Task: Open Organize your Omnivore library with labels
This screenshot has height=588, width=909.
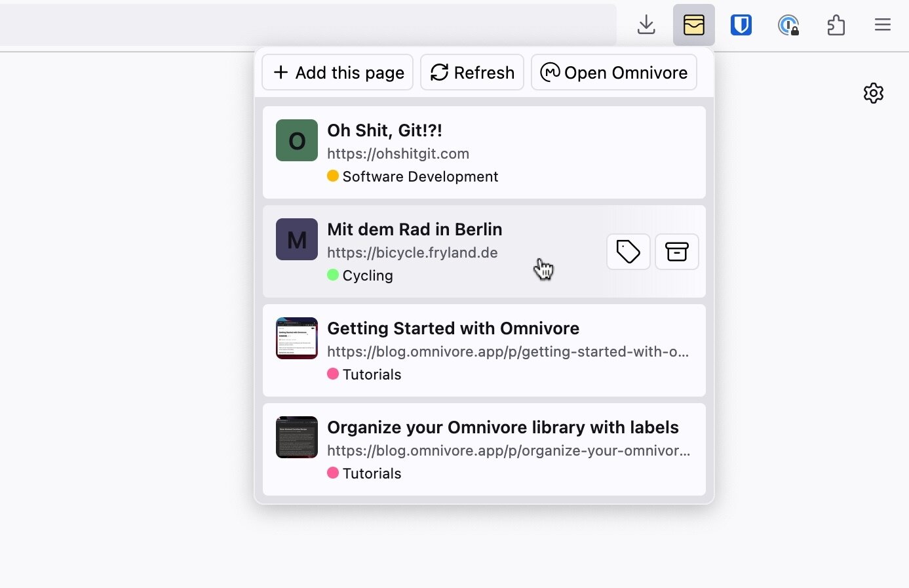Action: (x=503, y=427)
